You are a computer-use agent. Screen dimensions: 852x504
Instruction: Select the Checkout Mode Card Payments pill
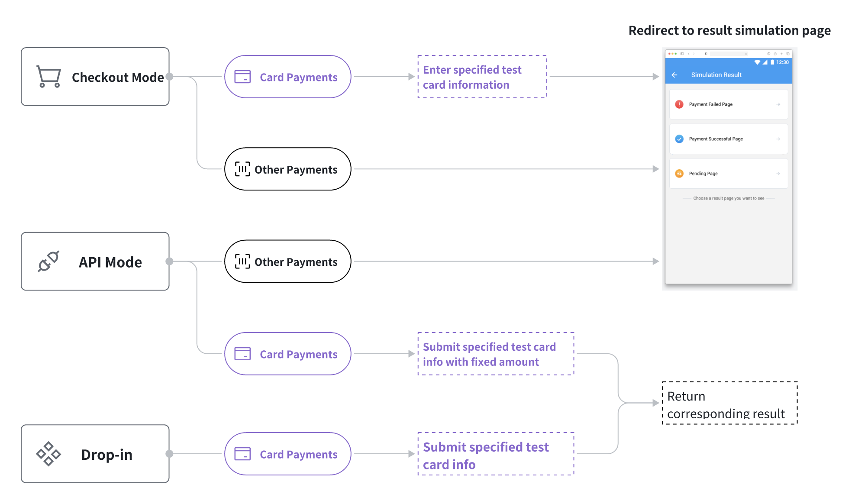tap(287, 77)
